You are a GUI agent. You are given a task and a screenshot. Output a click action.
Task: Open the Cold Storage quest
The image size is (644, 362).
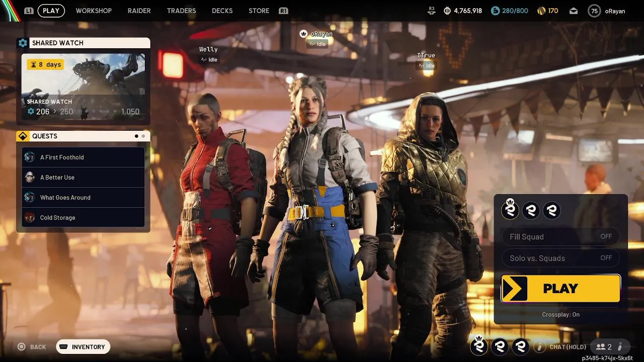pos(83,217)
